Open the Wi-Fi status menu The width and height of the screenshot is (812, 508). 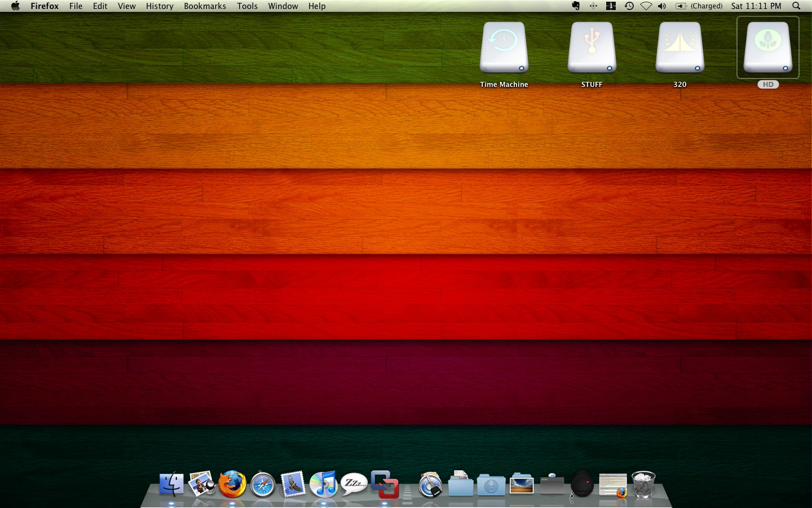click(646, 6)
